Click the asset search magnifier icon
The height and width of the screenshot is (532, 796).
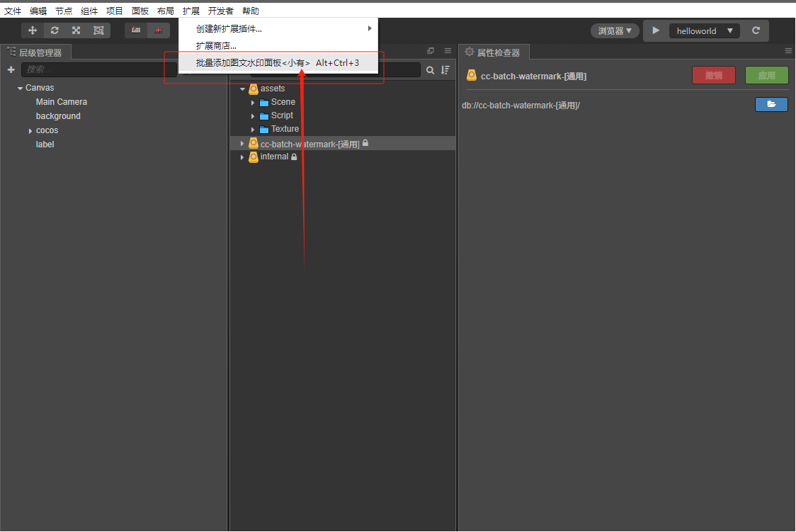point(430,69)
